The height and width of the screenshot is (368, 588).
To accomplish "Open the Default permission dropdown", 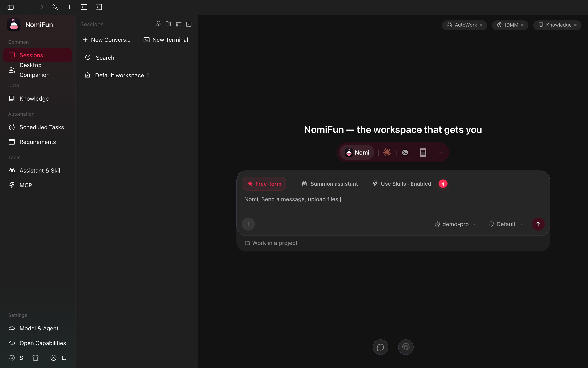I will pyautogui.click(x=505, y=224).
